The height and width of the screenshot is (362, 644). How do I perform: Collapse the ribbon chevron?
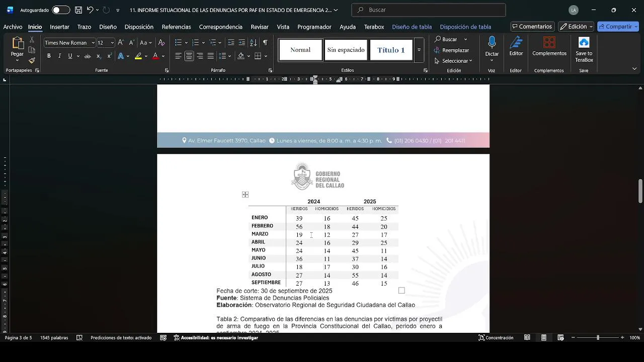point(634,69)
